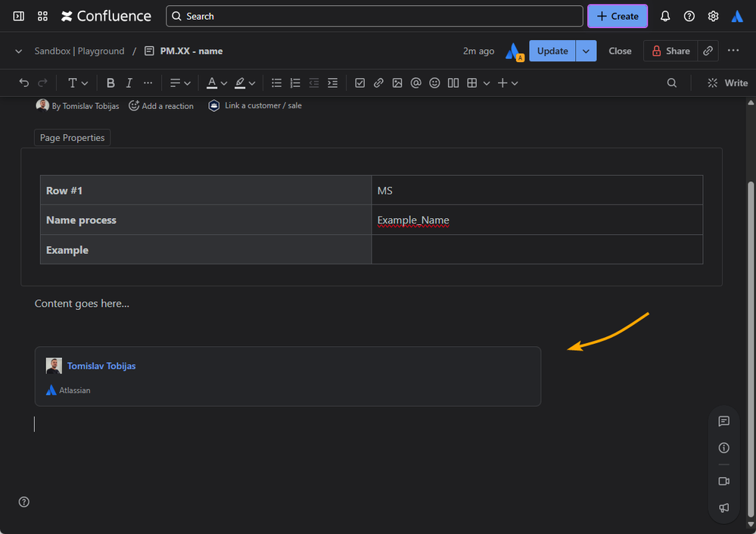
Task: Expand the insert elements plus menu
Action: click(x=508, y=83)
